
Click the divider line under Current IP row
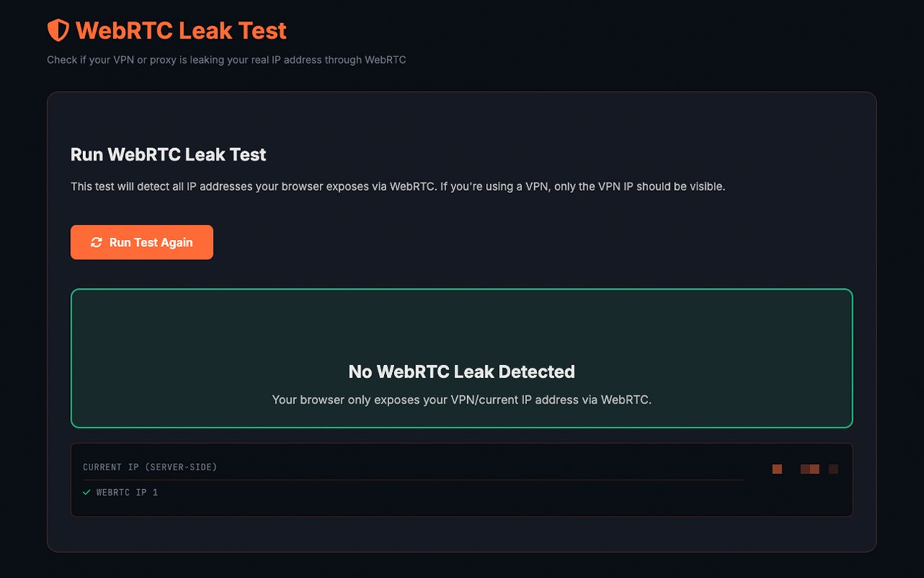point(413,480)
